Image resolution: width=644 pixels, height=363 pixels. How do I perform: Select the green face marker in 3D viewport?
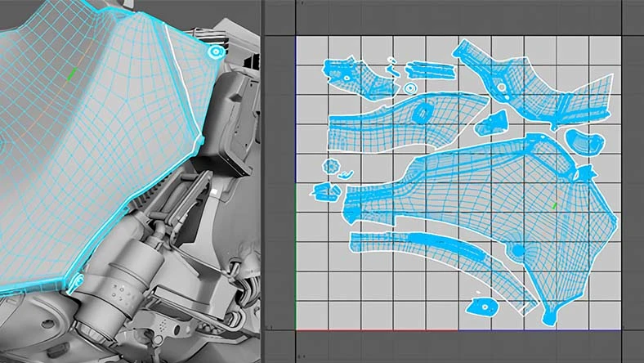pyautogui.click(x=72, y=74)
